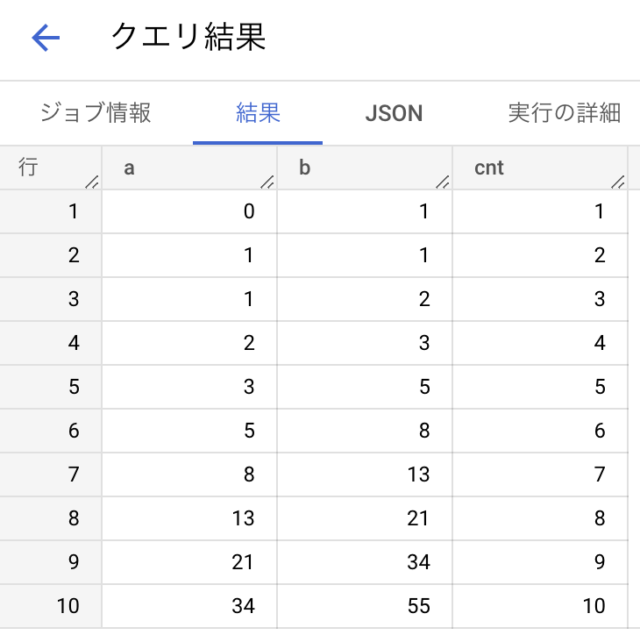Switch to the JSON tab
This screenshot has width=640, height=635.
pos(394,113)
